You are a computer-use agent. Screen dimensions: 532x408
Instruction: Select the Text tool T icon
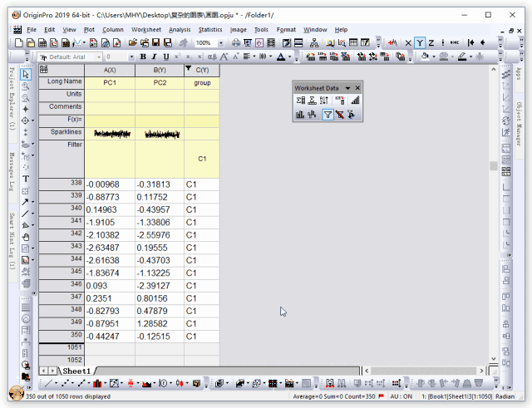tap(26, 179)
